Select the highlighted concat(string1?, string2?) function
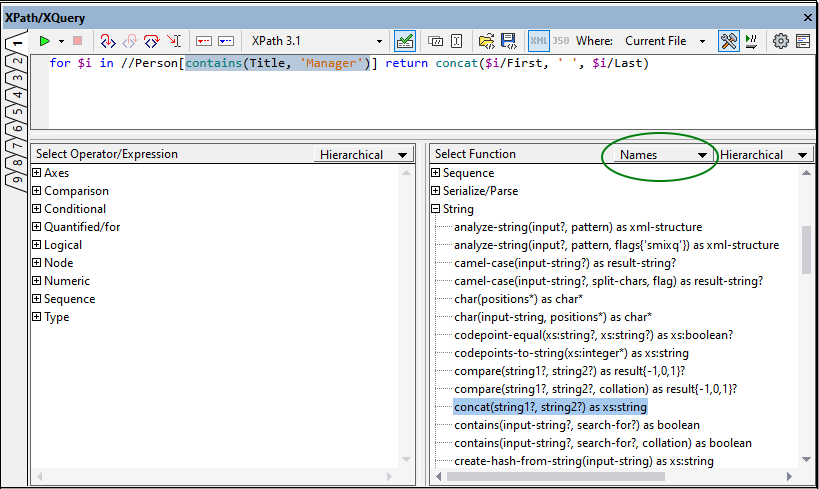The width and height of the screenshot is (819, 489). tap(550, 407)
